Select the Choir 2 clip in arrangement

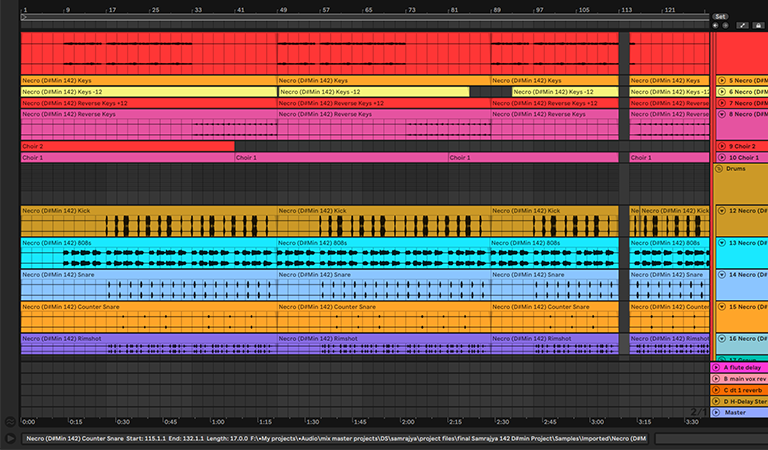[x=127, y=146]
